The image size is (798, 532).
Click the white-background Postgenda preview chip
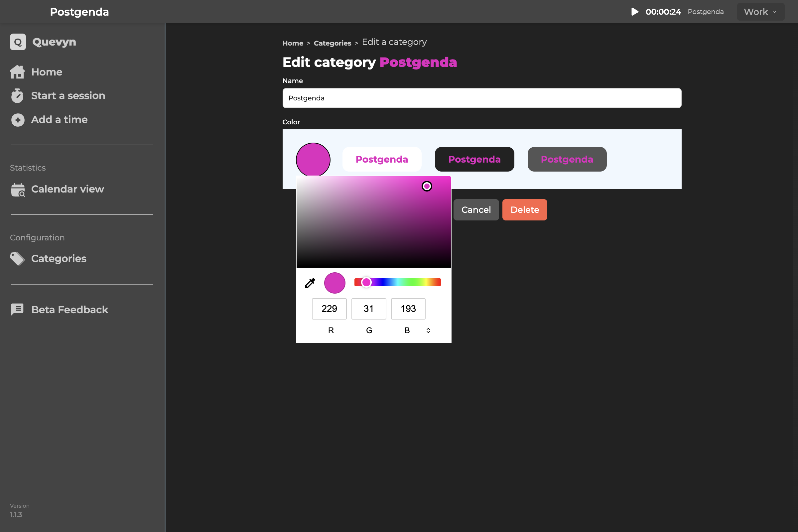[x=382, y=159]
